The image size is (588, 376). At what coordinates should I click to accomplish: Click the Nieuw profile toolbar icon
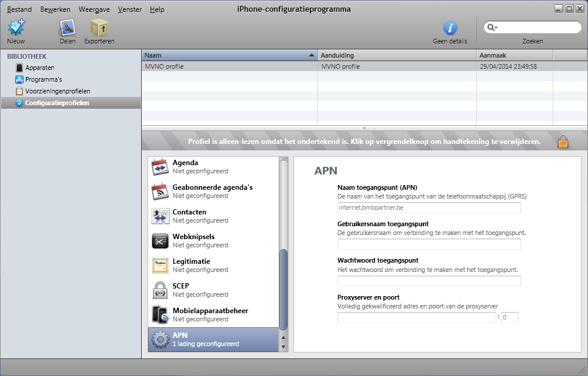click(16, 28)
